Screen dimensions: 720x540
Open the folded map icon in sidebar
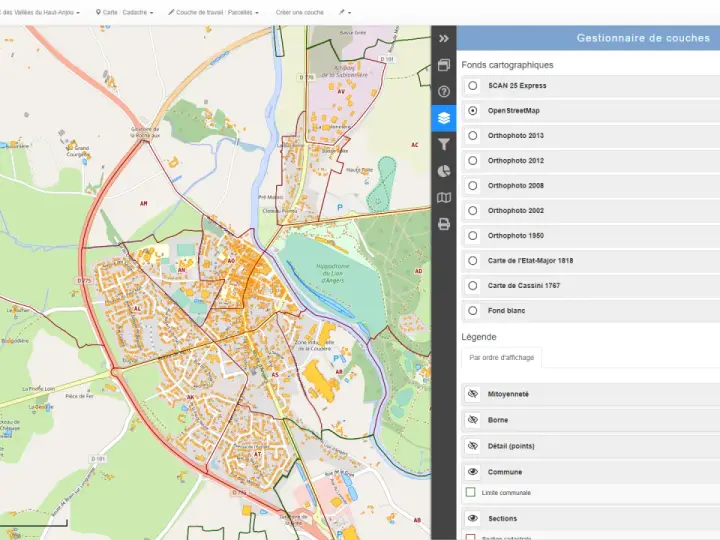[x=444, y=198]
